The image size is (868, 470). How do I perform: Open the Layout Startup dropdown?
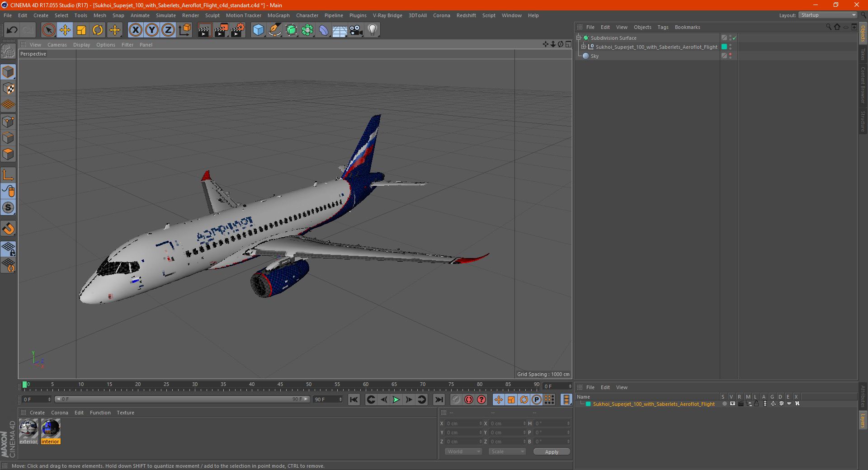(828, 15)
